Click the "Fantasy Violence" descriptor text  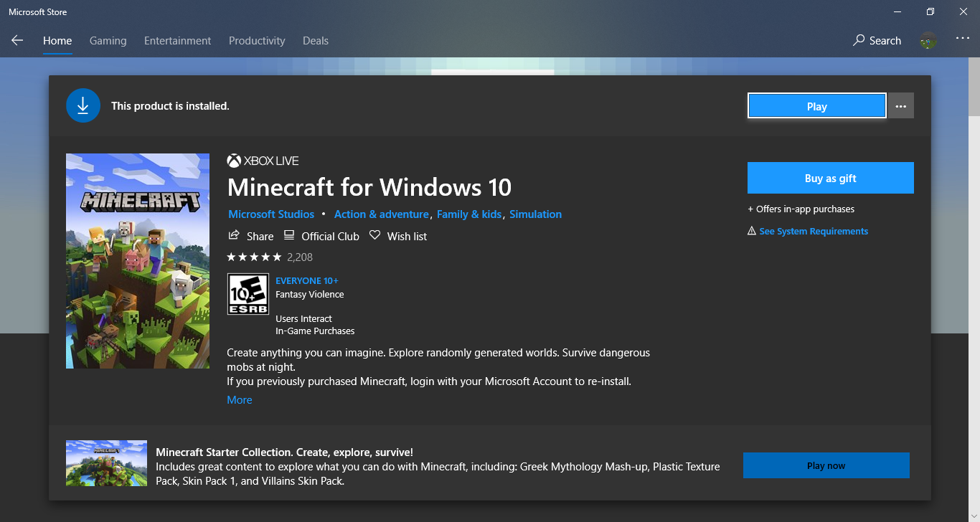click(x=310, y=295)
